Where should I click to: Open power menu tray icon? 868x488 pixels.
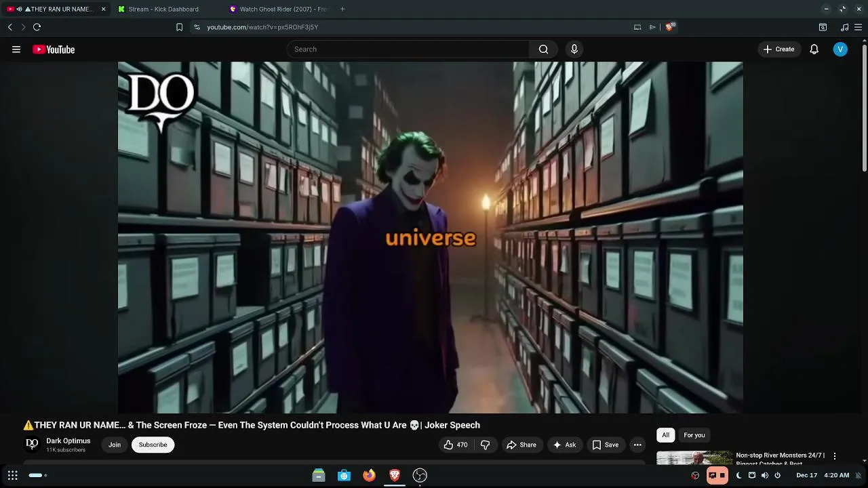point(777,475)
